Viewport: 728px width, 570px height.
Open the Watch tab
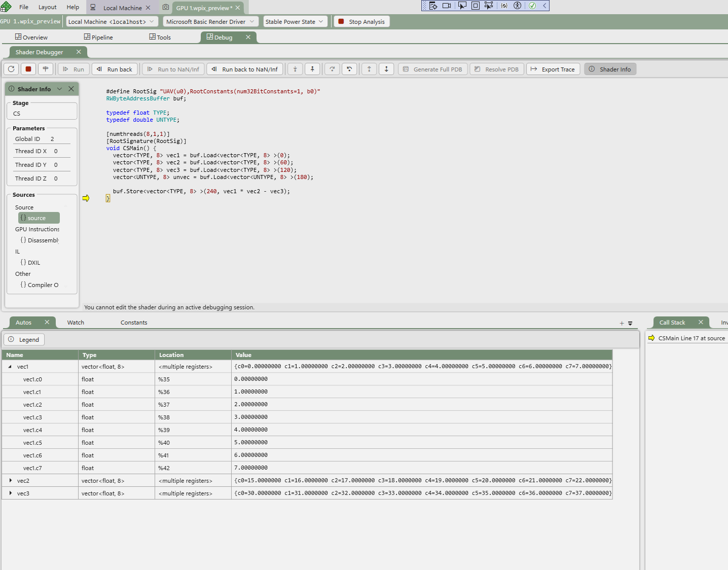pos(76,323)
